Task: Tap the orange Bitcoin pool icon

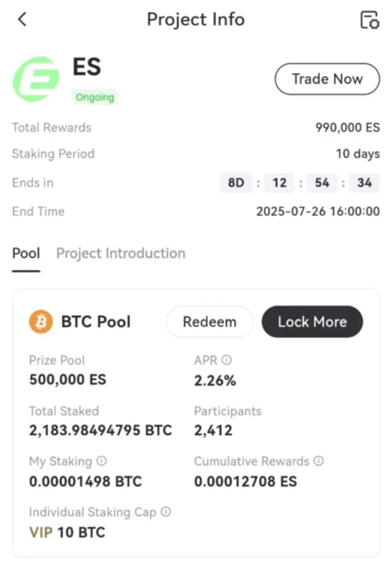Action: click(41, 322)
